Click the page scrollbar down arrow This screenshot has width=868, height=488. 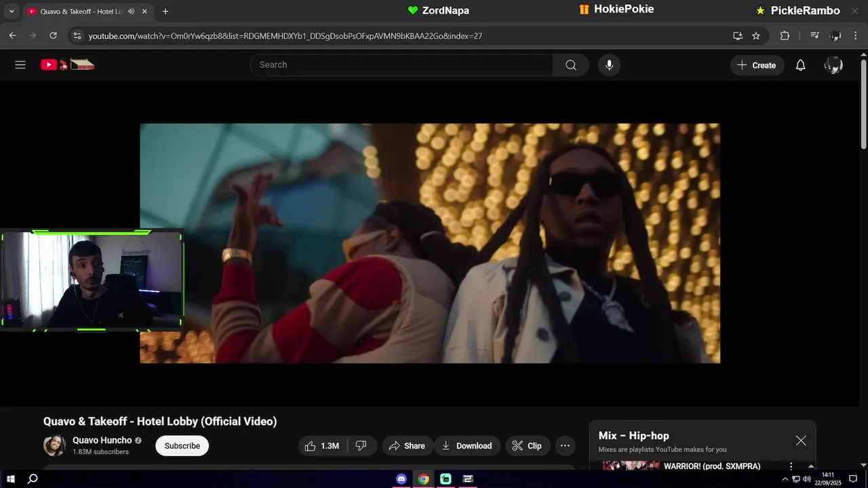(863, 465)
